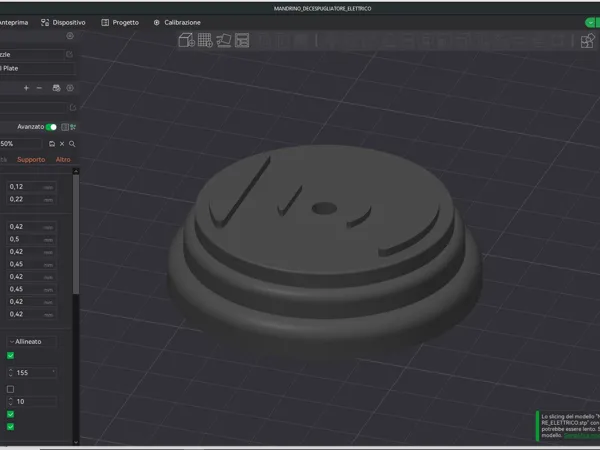Click the Add object cube icon
600x450 pixels.
click(186, 40)
